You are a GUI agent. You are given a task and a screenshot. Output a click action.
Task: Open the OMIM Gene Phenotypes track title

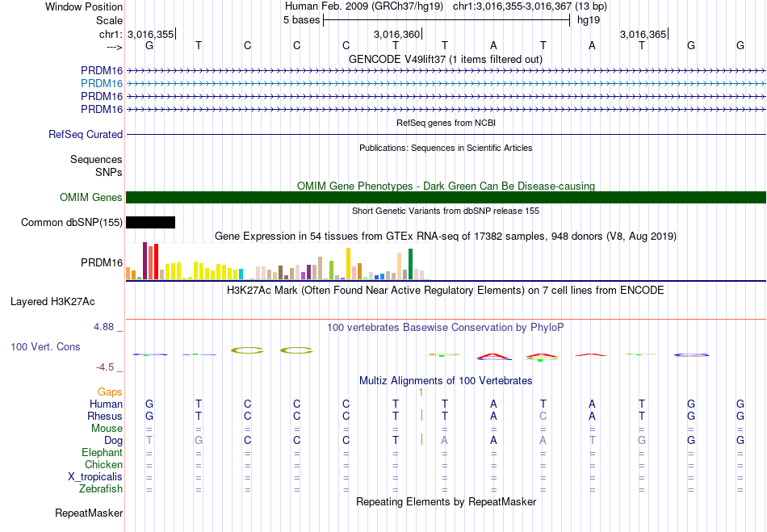pos(446,186)
